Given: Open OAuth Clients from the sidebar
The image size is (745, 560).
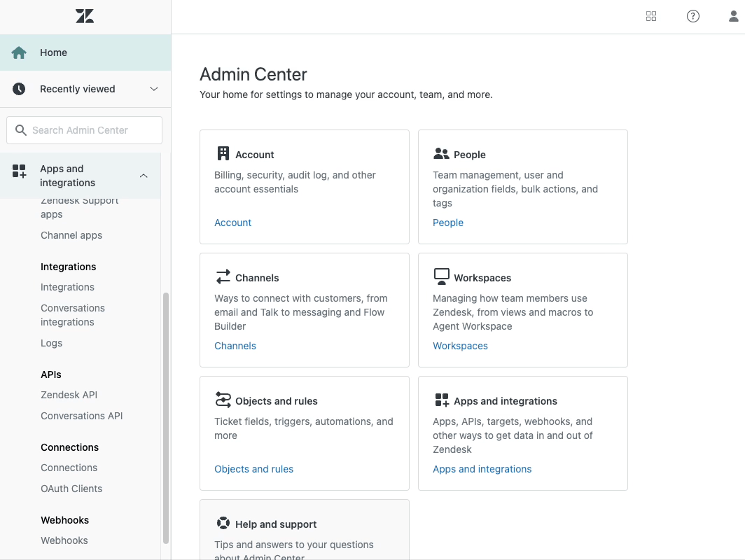Looking at the screenshot, I should coord(71,488).
